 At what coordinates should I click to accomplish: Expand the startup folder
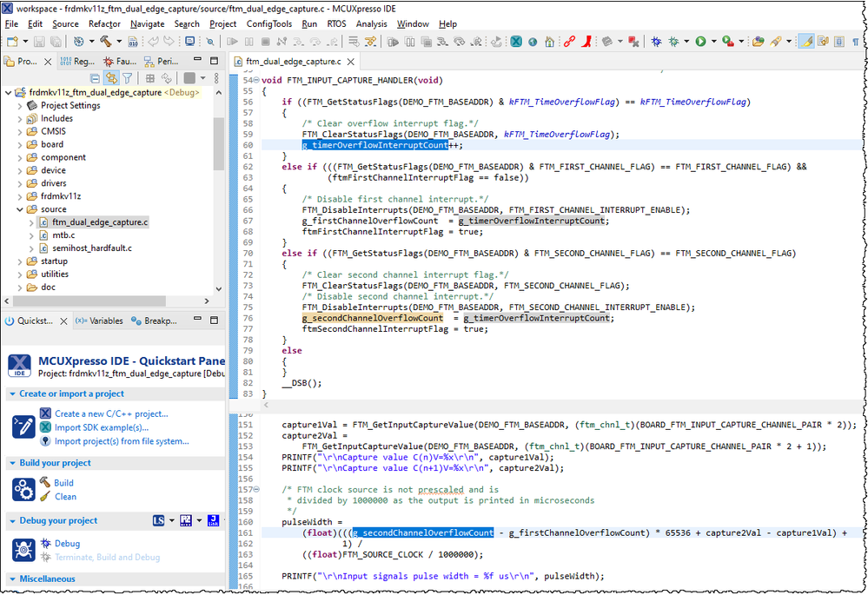21,261
